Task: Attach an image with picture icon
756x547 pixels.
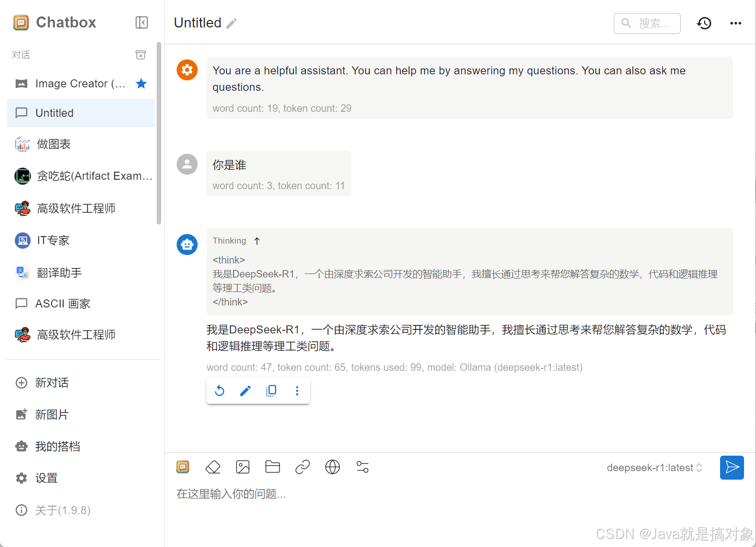Action: click(243, 467)
